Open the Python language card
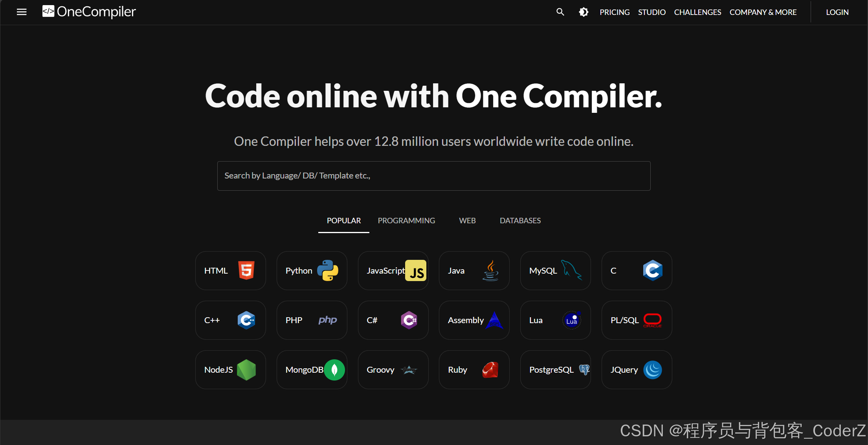The height and width of the screenshot is (445, 868). (312, 271)
